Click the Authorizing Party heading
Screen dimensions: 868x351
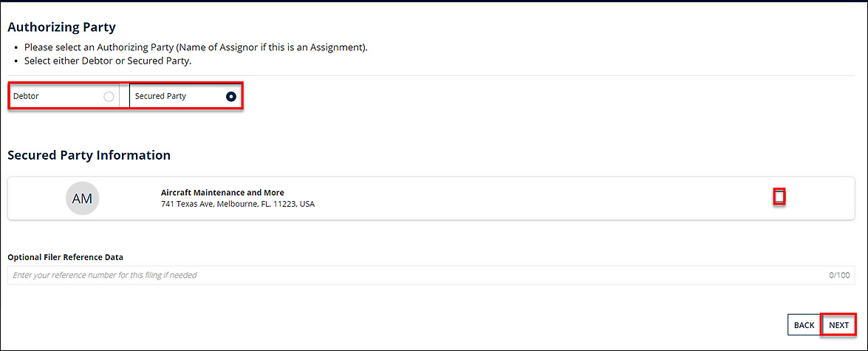pos(61,28)
